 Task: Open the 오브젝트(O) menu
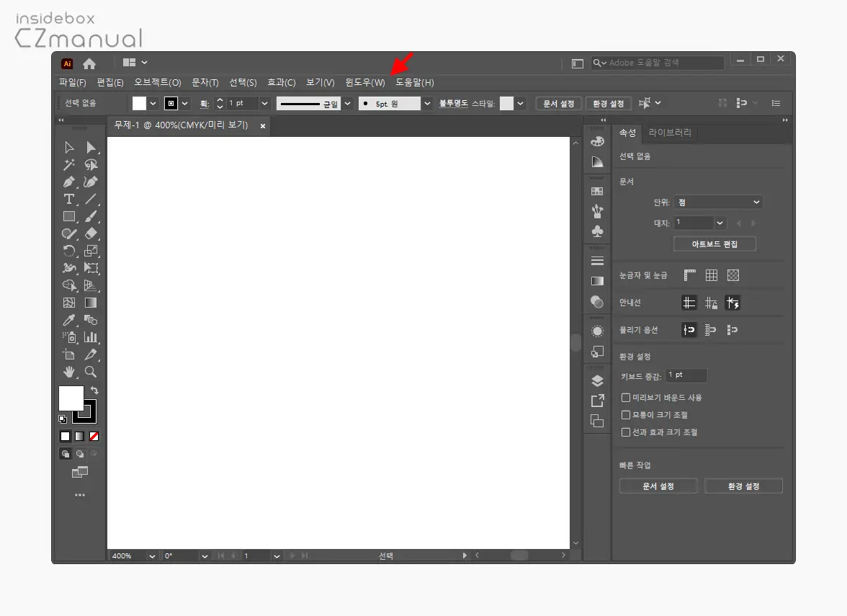(x=158, y=82)
